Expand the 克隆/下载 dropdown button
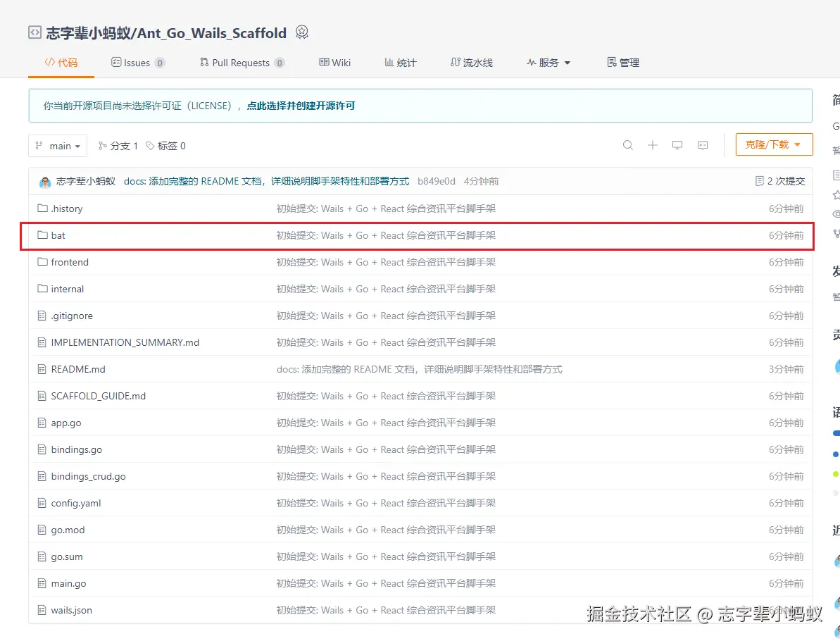 click(774, 144)
